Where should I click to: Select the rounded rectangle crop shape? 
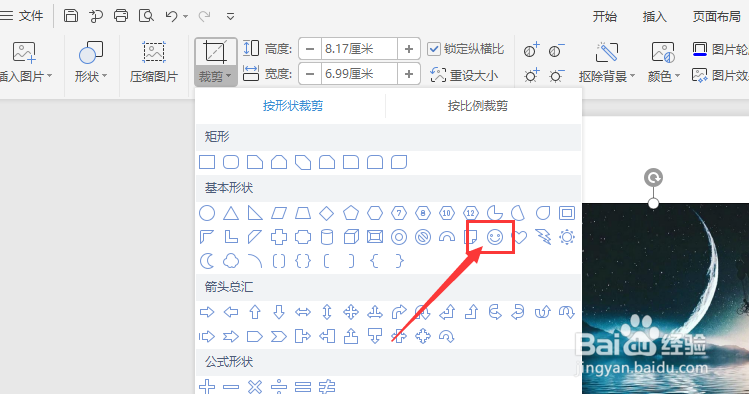[x=231, y=162]
